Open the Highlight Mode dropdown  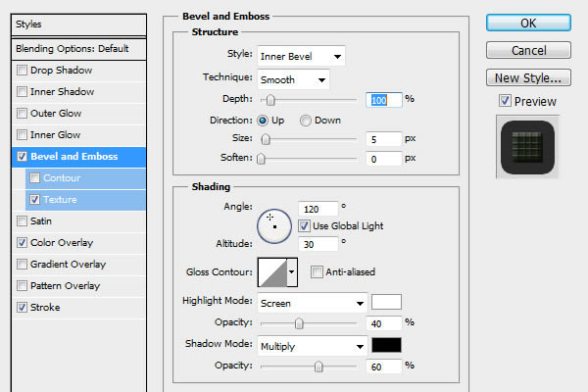(311, 302)
